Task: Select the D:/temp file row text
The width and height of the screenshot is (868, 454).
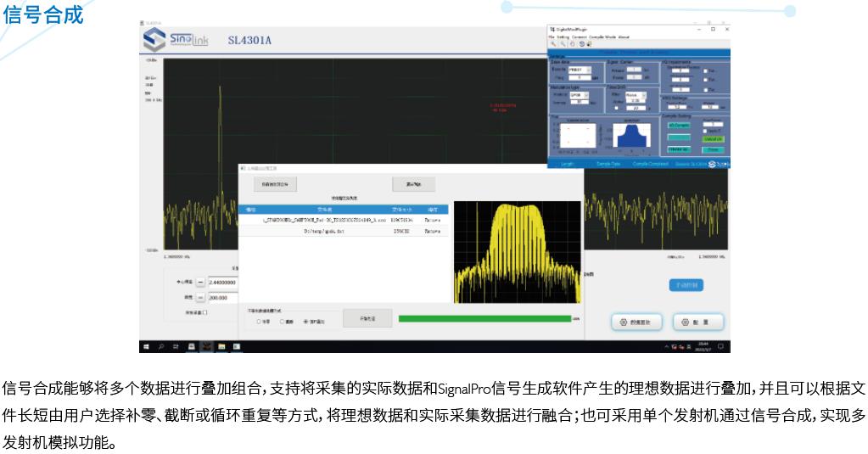Action: pos(324,231)
